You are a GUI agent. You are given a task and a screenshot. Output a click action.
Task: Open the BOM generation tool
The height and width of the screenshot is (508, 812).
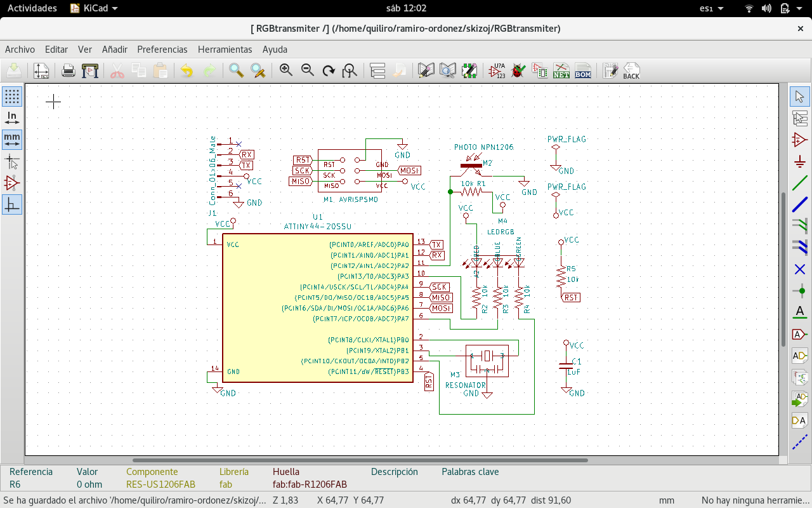[583, 70]
